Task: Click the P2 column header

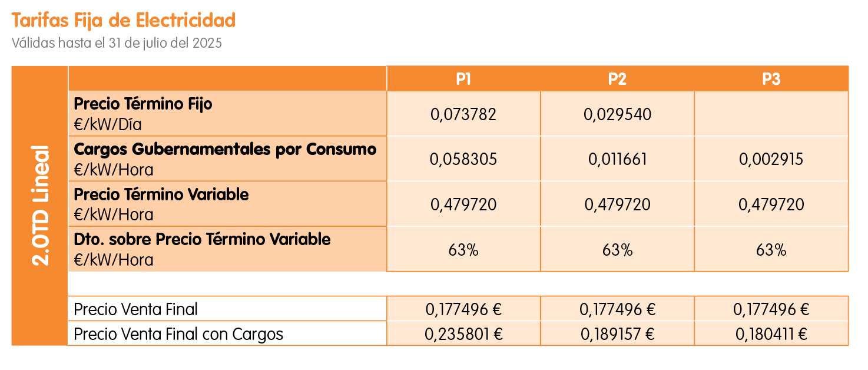Action: 617,79
